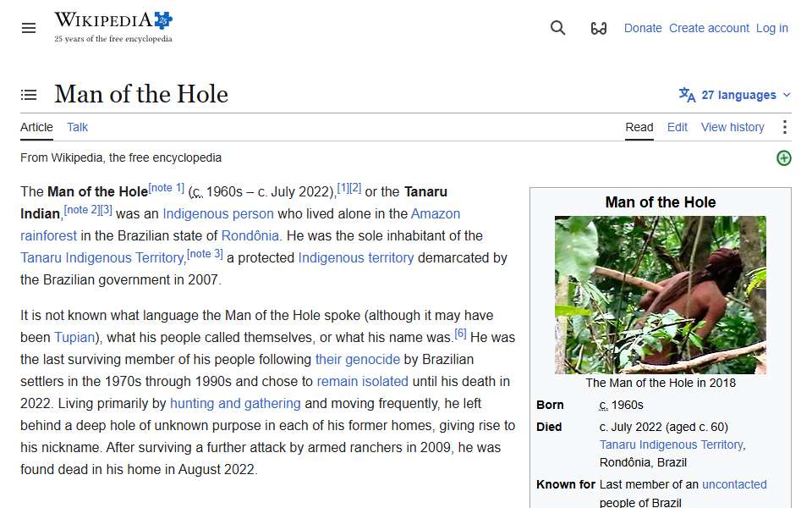Click the green circled plus icon
The width and height of the screenshot is (812, 508).
(784, 158)
